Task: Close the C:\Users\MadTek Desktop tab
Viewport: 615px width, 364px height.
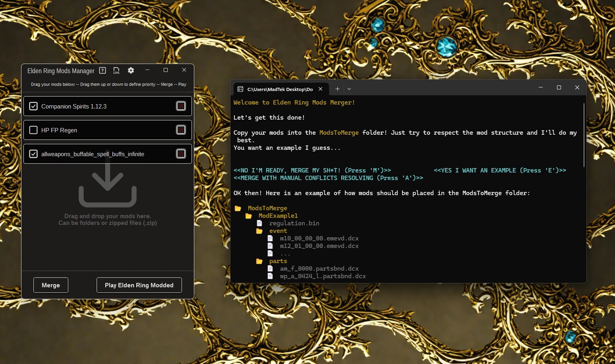Action: tap(321, 89)
